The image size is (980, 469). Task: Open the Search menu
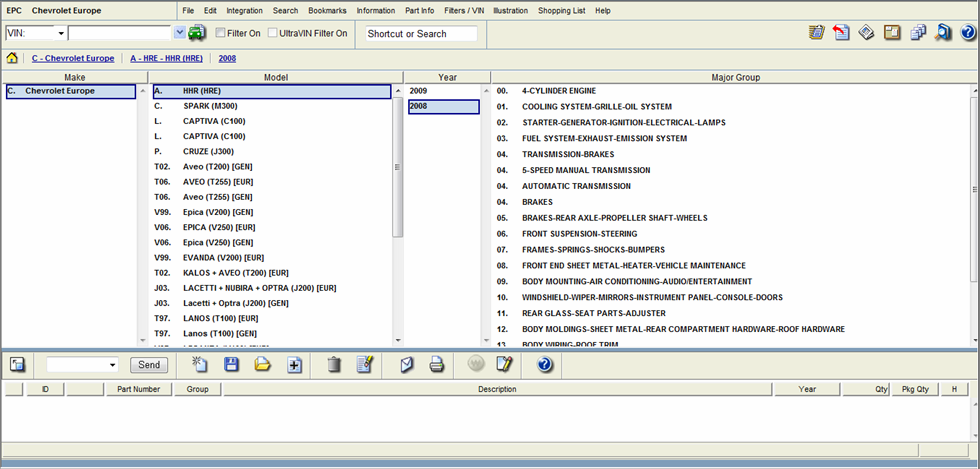[x=285, y=11]
